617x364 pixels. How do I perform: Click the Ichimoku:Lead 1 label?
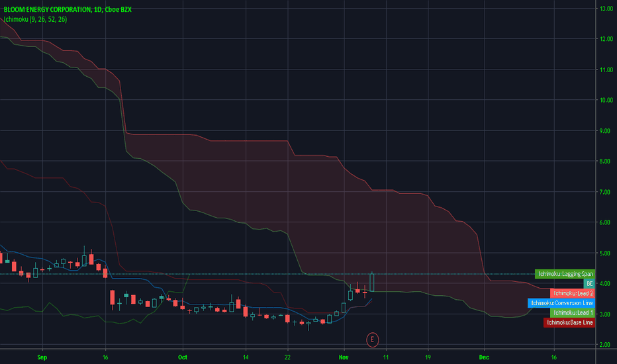tap(573, 313)
